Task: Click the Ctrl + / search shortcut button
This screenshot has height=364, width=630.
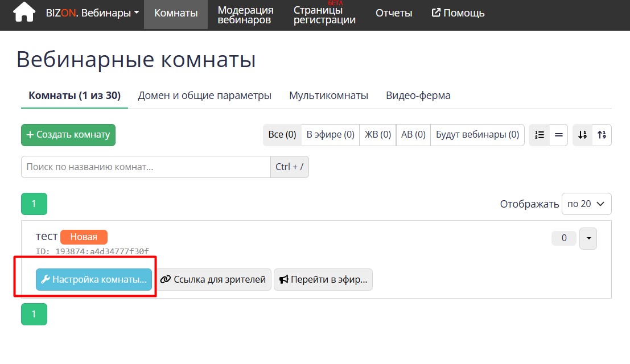Action: click(289, 167)
